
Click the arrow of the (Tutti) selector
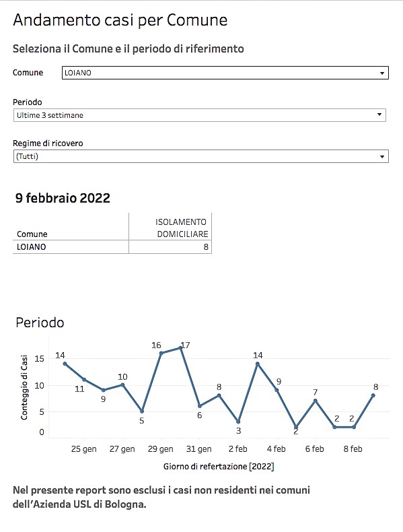coord(382,156)
